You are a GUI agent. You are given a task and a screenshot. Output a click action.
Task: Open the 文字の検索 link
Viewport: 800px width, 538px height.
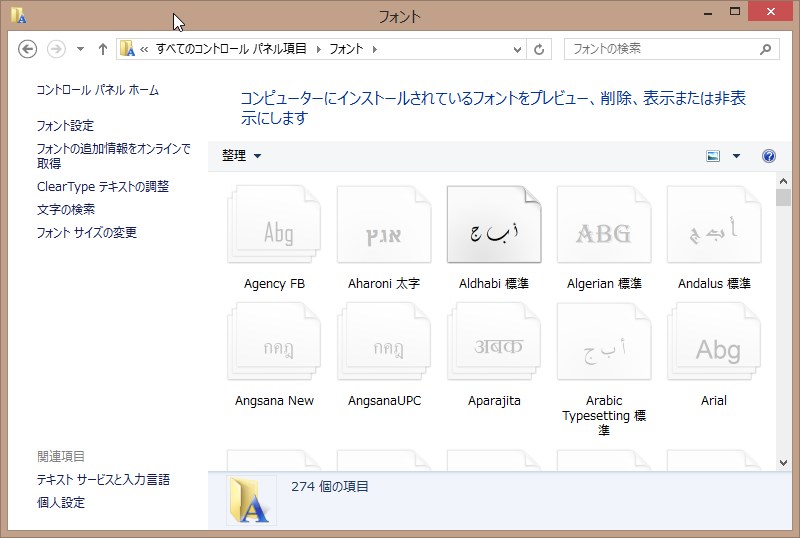(65, 209)
